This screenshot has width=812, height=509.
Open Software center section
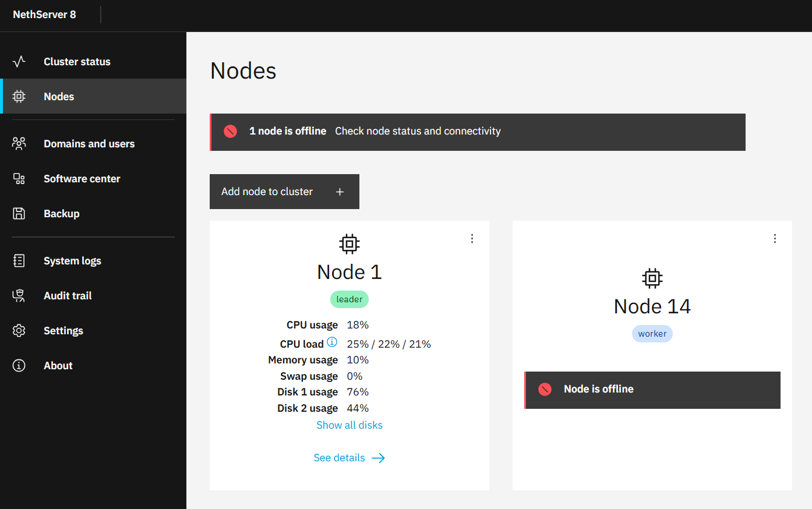click(x=93, y=179)
